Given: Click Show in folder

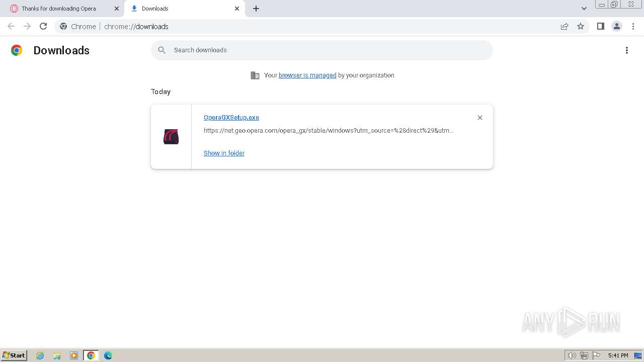Looking at the screenshot, I should (224, 153).
